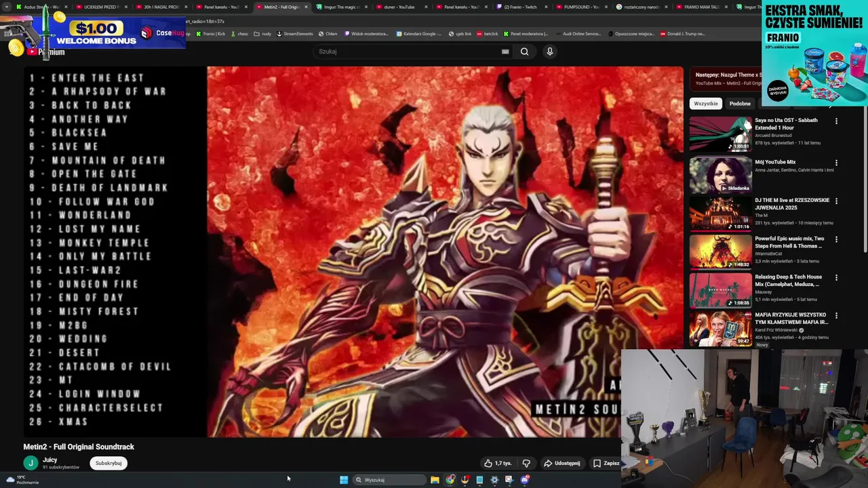The width and height of the screenshot is (868, 488).
Task: Switch to the (2) Franio - Twitch tab
Action: pos(520,7)
